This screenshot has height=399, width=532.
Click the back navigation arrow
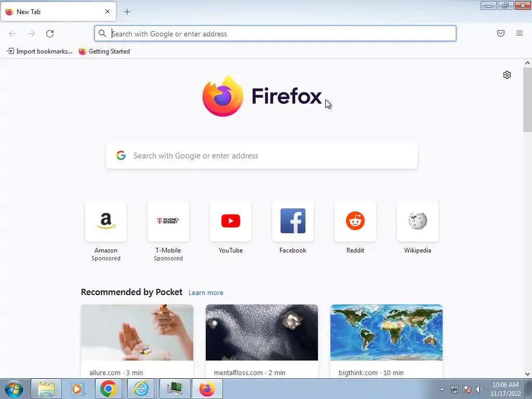pyautogui.click(x=12, y=34)
